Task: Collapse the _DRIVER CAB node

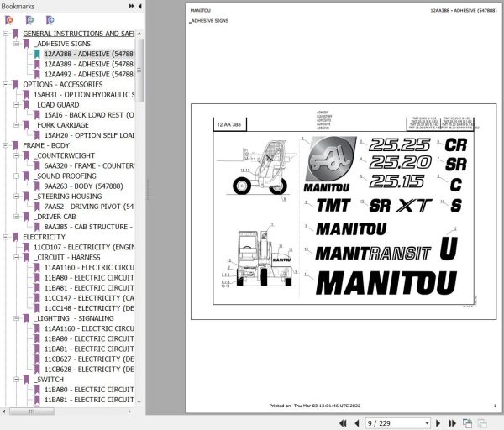Action: [x=16, y=217]
